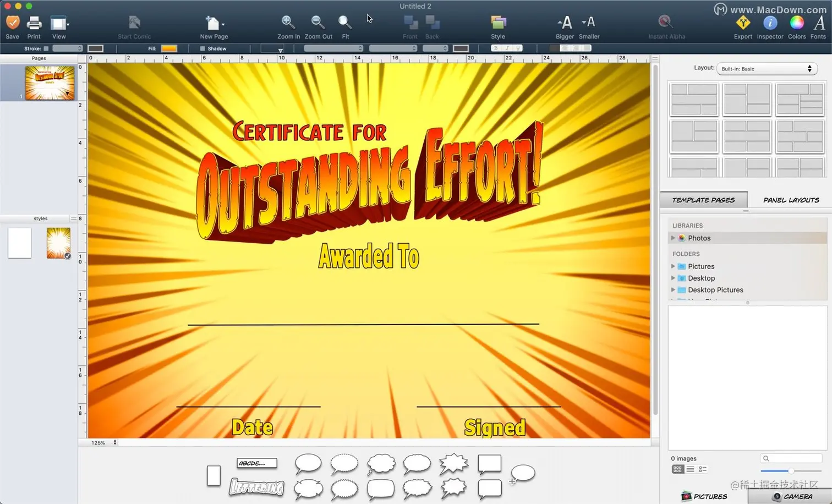Choose the blank white style thumbnail
Image resolution: width=832 pixels, height=504 pixels.
[x=19, y=243]
